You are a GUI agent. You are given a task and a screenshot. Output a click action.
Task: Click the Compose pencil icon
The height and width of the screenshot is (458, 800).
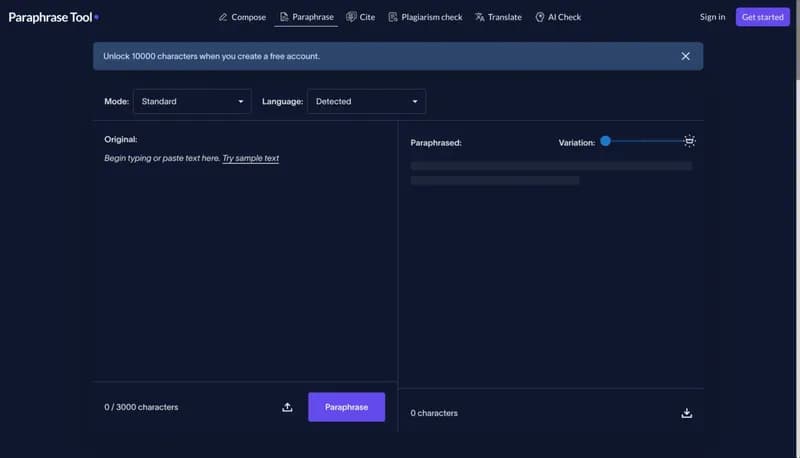(x=223, y=17)
